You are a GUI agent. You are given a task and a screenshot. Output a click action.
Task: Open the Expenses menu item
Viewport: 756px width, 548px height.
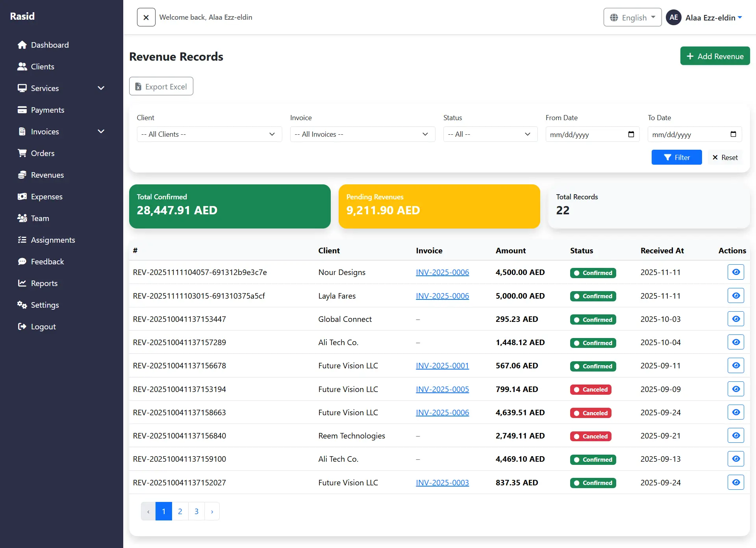tap(46, 197)
